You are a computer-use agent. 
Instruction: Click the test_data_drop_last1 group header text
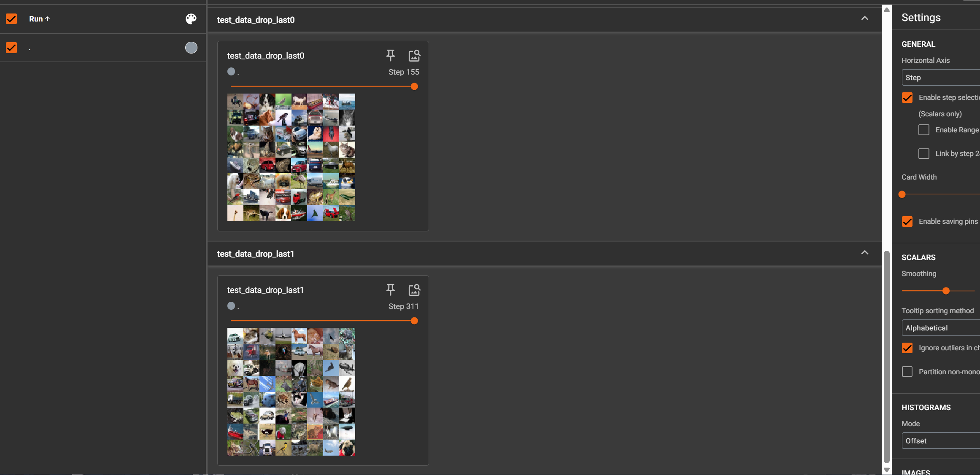point(255,254)
